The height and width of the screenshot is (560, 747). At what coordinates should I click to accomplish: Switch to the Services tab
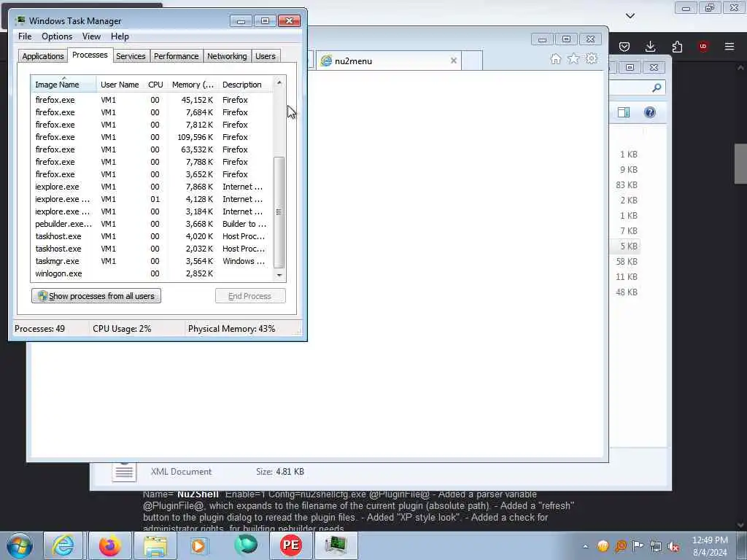[x=131, y=56]
